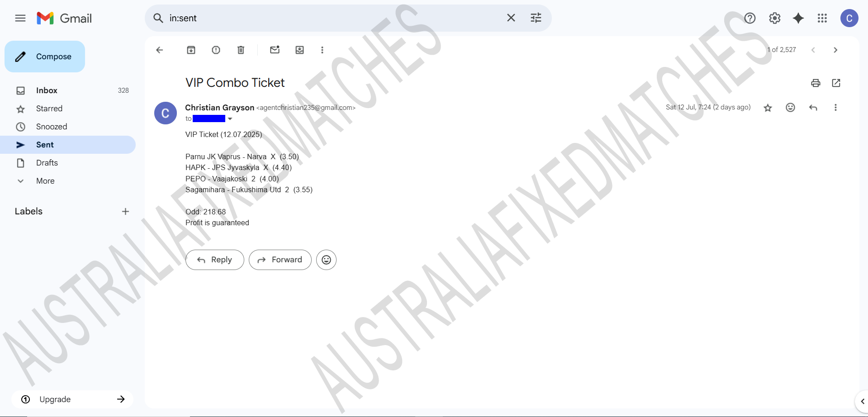The image size is (868, 417).
Task: Open the Support help icon
Action: pyautogui.click(x=750, y=18)
